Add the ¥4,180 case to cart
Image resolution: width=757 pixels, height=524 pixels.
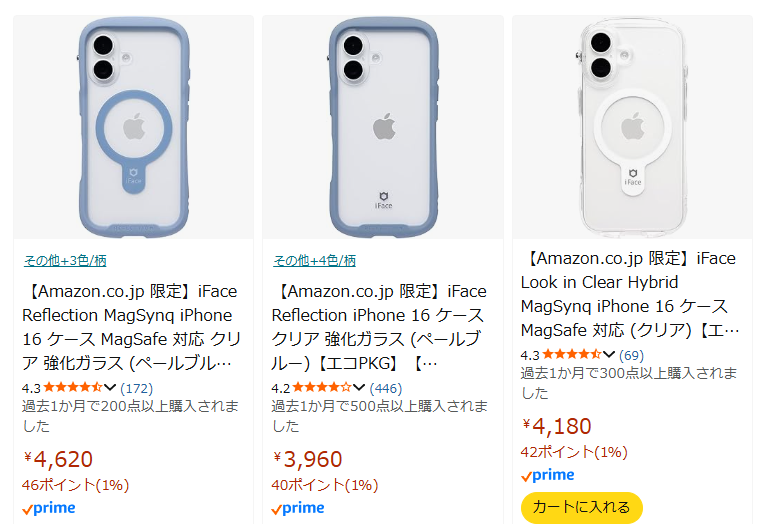click(581, 506)
